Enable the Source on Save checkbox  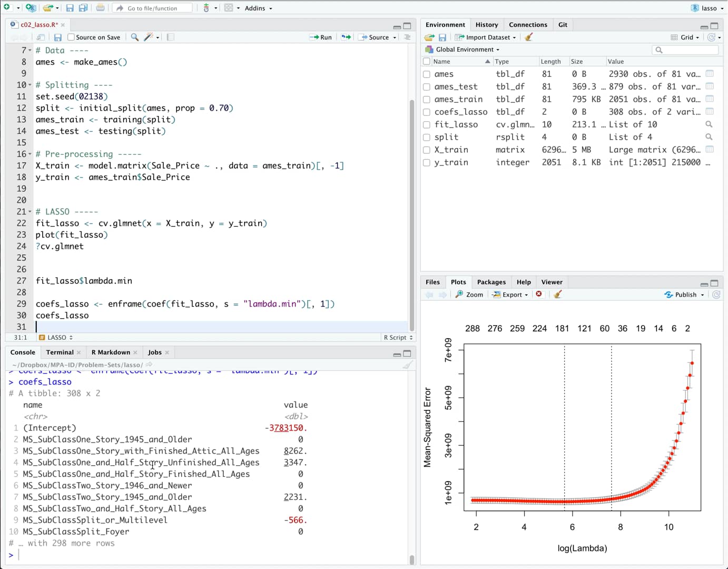[x=71, y=37]
